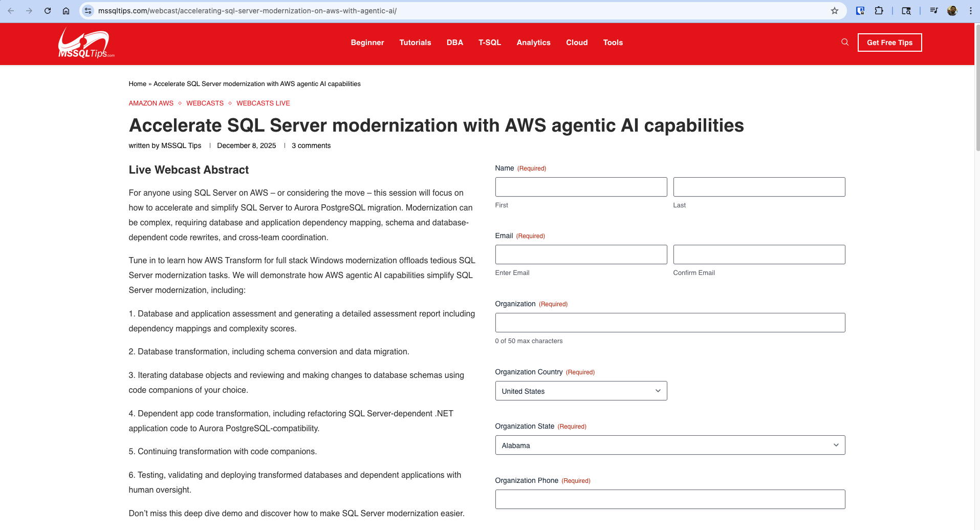Open the user profile avatar

tap(952, 11)
